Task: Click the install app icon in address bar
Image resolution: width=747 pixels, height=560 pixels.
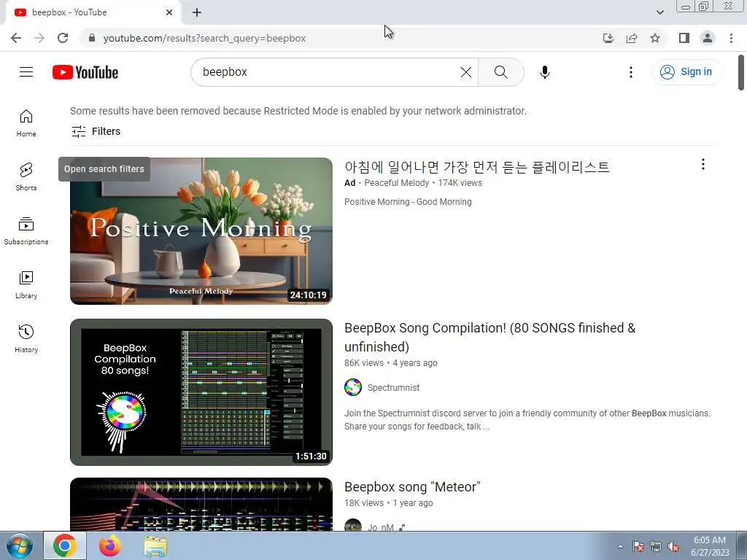Action: point(608,38)
